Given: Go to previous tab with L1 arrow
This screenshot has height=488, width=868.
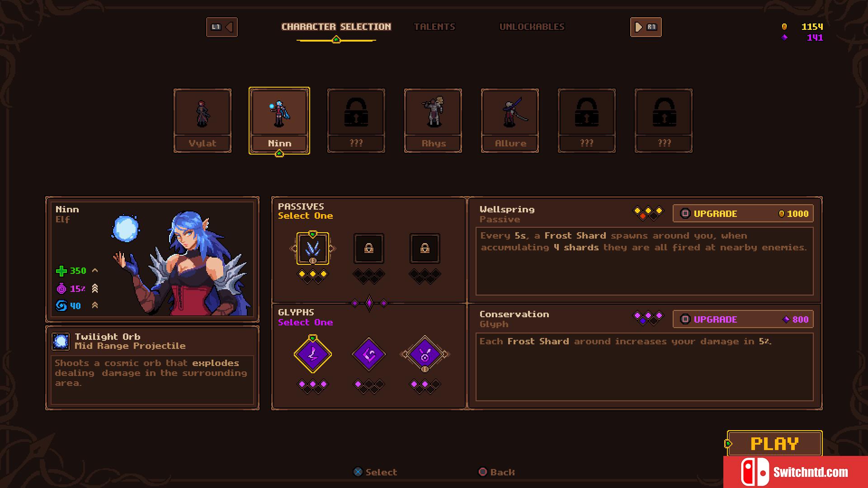Looking at the screenshot, I should tap(222, 27).
